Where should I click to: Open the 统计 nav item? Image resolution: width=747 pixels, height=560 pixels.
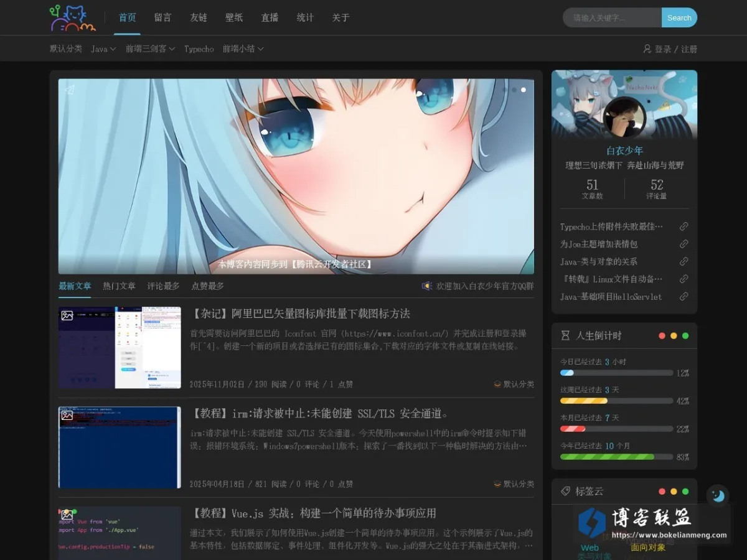(305, 17)
